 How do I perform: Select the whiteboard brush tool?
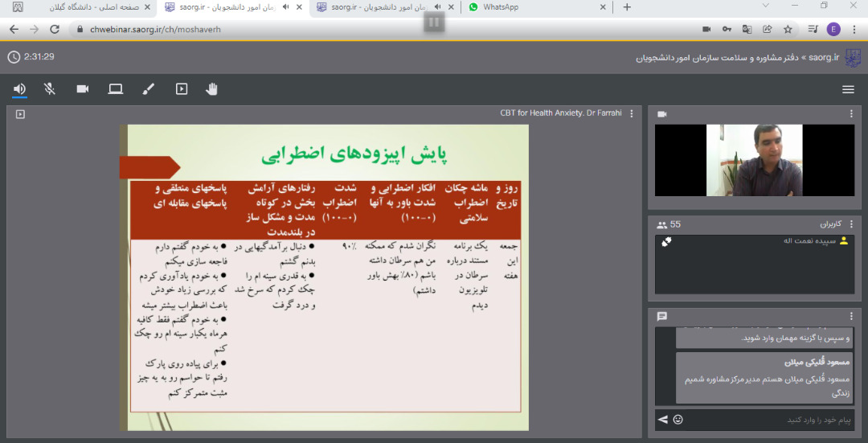pos(148,89)
